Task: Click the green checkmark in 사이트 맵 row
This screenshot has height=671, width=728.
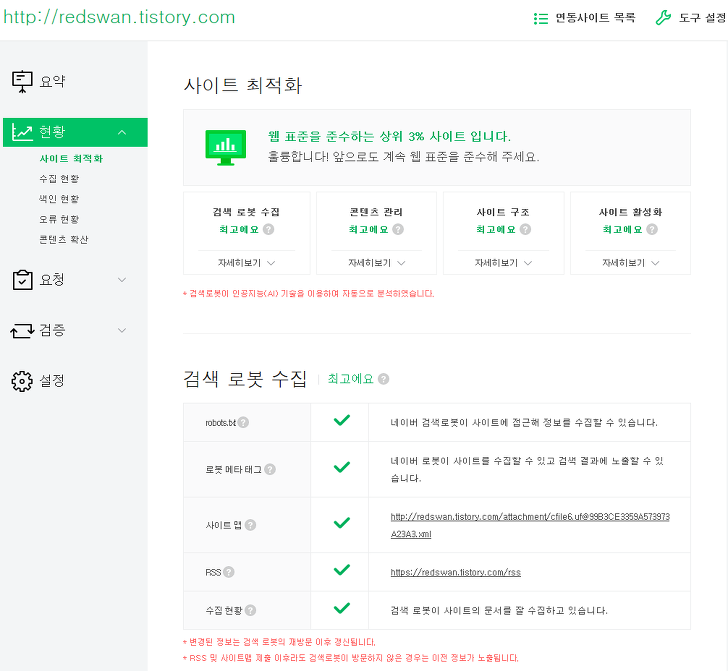Action: 342,523
